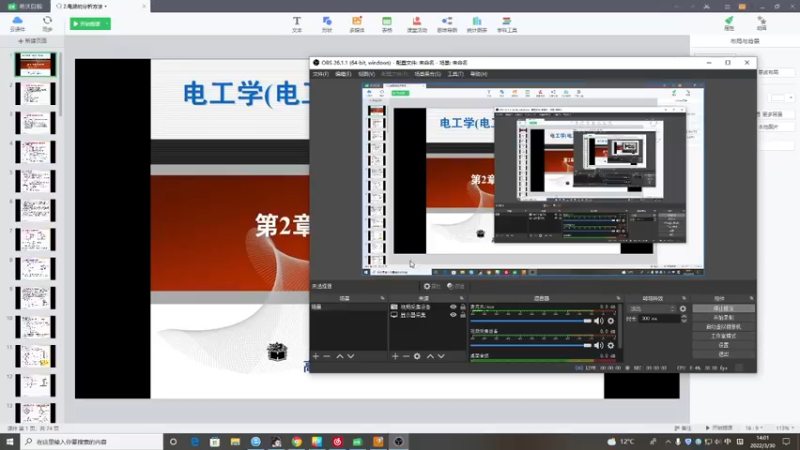The image size is (800, 450).
Task: Select the display capture source row
Action: [x=428, y=315]
